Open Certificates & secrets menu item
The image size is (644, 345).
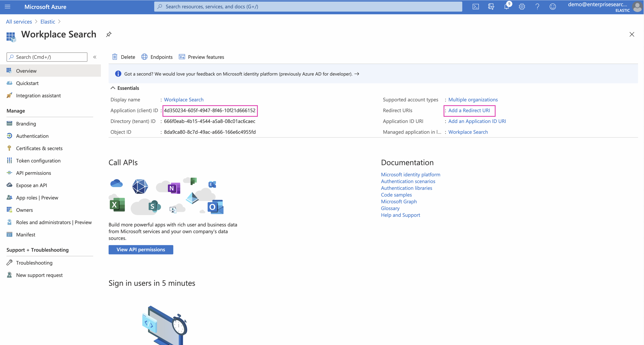pos(39,148)
